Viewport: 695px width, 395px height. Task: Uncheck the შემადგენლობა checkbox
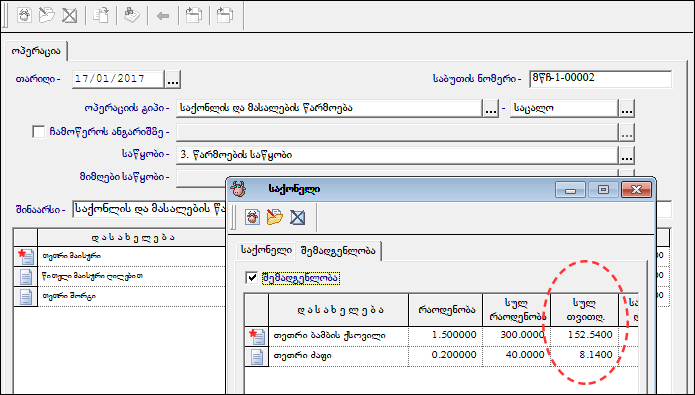[x=252, y=278]
